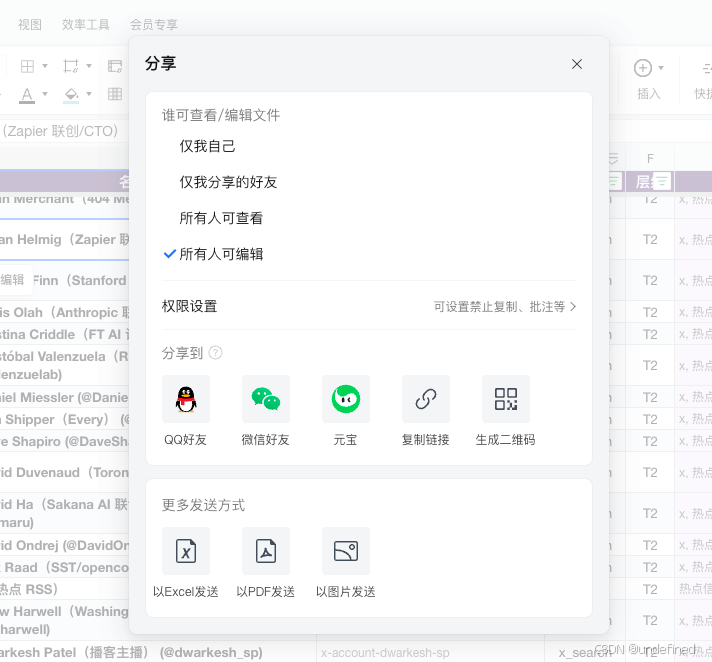Screen dimensions: 712x662
Task: Close the 分享 dialog
Action: 577,64
